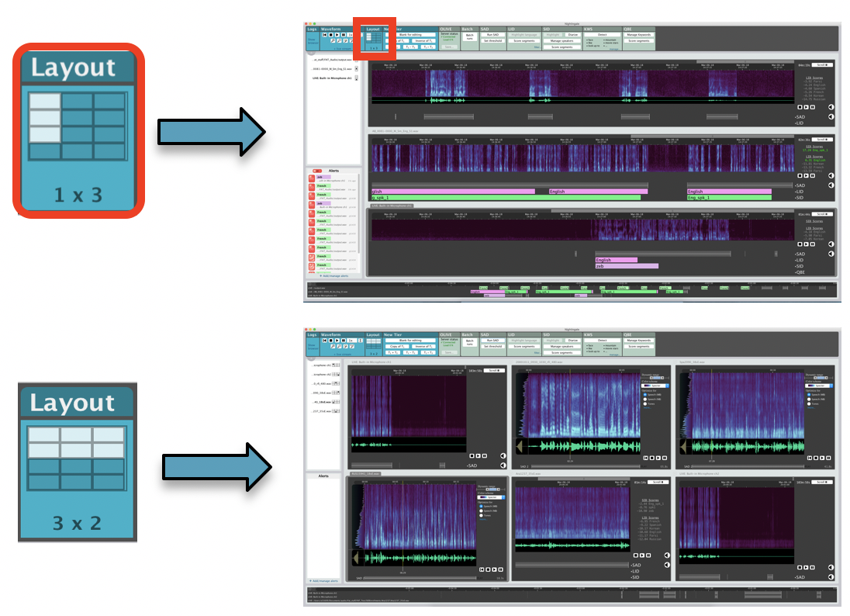
Task: Click the large 3 x 2 Layout icon
Action: [x=76, y=461]
